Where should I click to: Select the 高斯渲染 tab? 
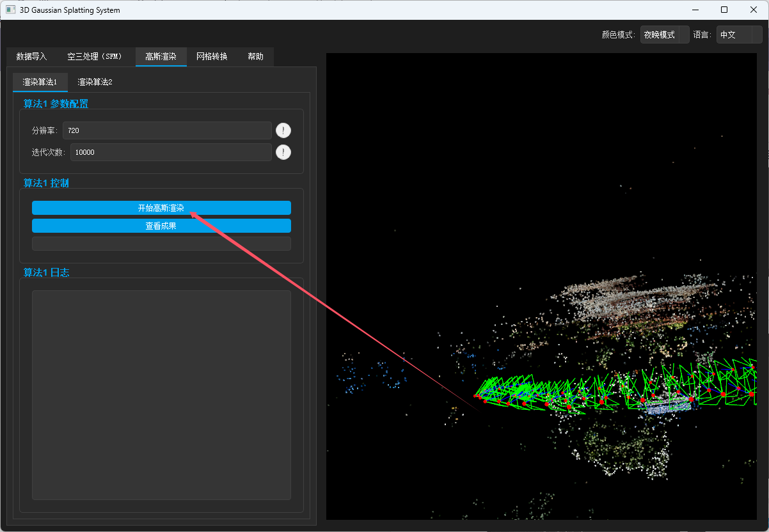click(x=161, y=56)
